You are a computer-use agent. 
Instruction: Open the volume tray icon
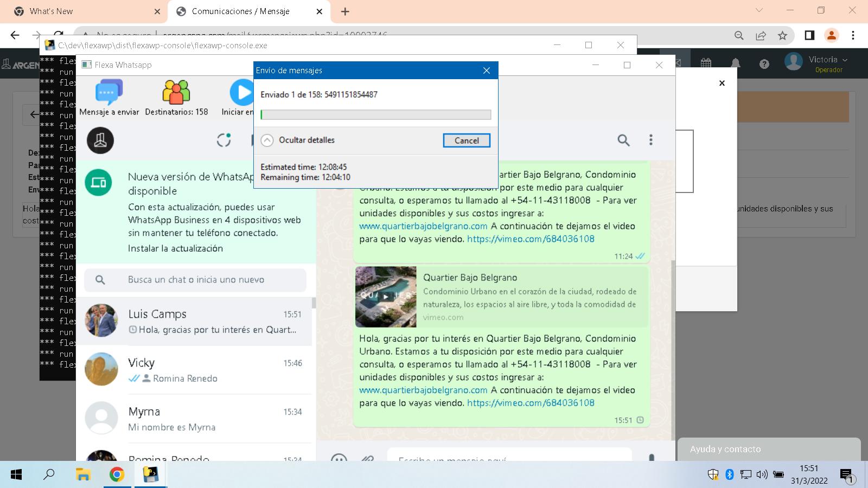pos(762,474)
